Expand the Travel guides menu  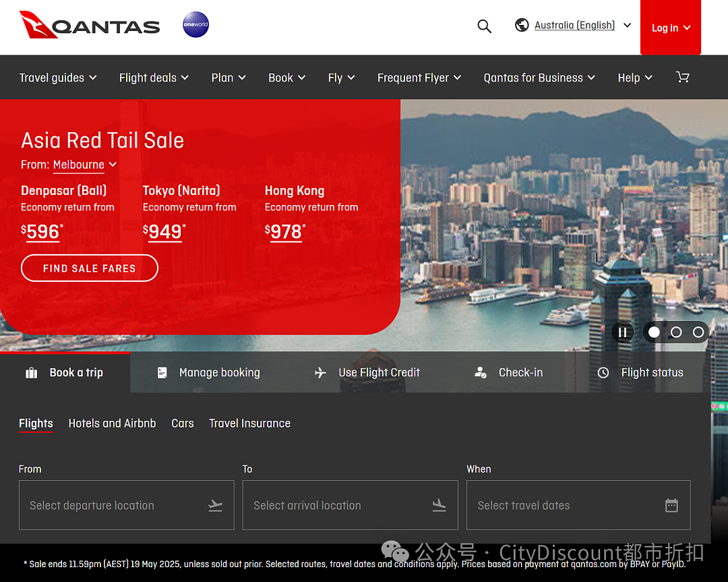[x=58, y=78]
